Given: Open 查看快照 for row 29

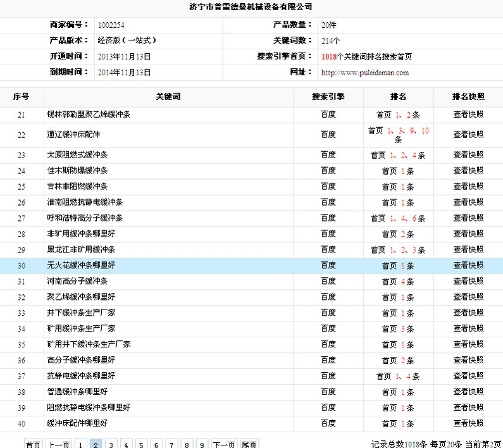Looking at the screenshot, I should [468, 250].
